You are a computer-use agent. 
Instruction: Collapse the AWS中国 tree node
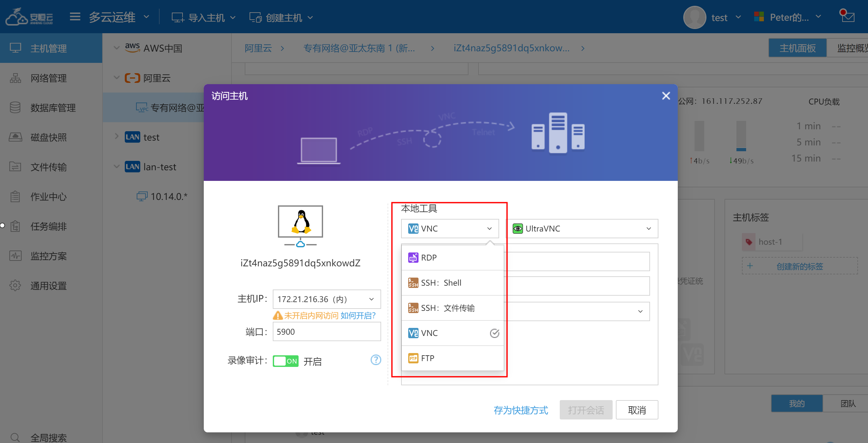point(117,48)
